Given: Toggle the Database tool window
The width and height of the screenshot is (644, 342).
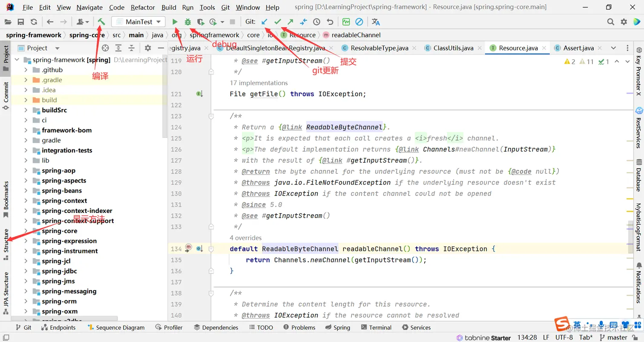Looking at the screenshot, I should (x=639, y=175).
